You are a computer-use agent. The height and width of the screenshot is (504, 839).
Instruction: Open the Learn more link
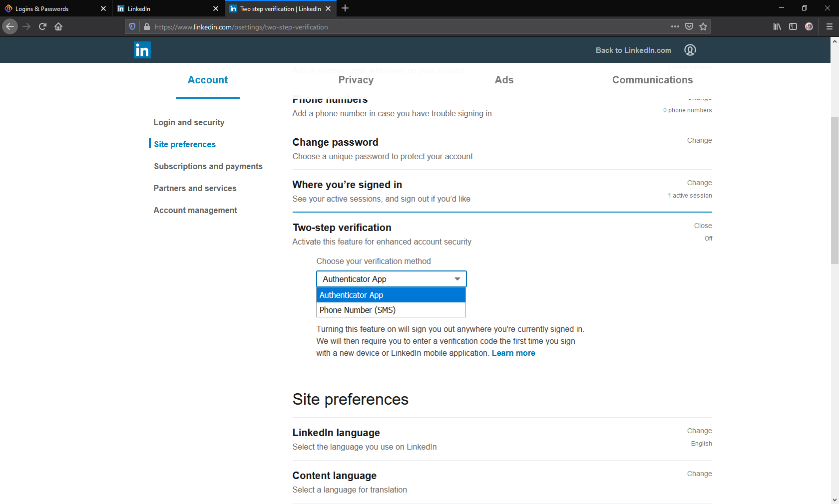click(x=513, y=353)
